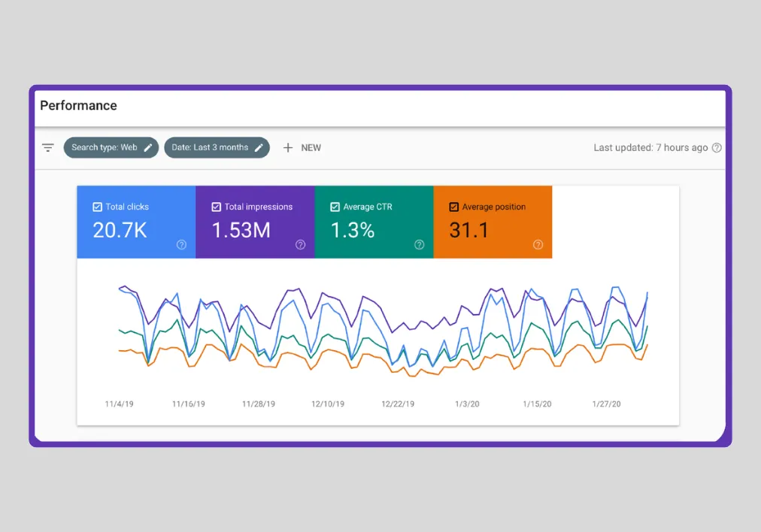Toggle the Total impressions checkbox
The height and width of the screenshot is (532, 761).
[x=216, y=207]
